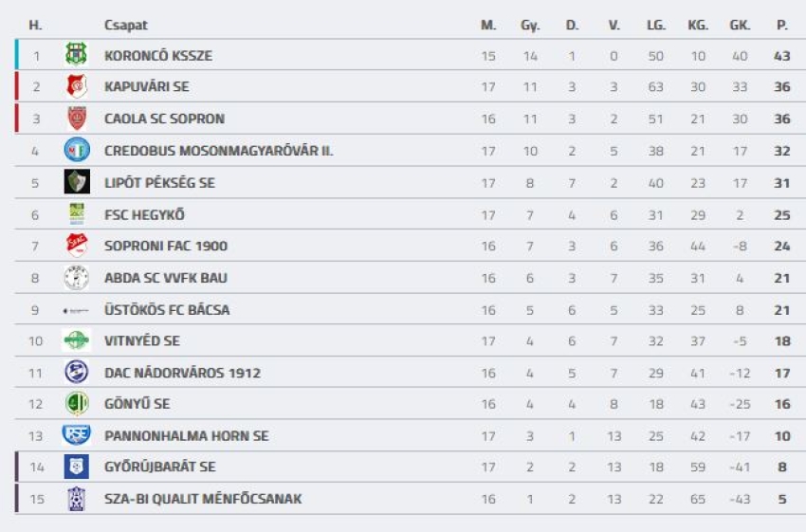
Task: Click the GK. goal difference header
Action: click(740, 26)
